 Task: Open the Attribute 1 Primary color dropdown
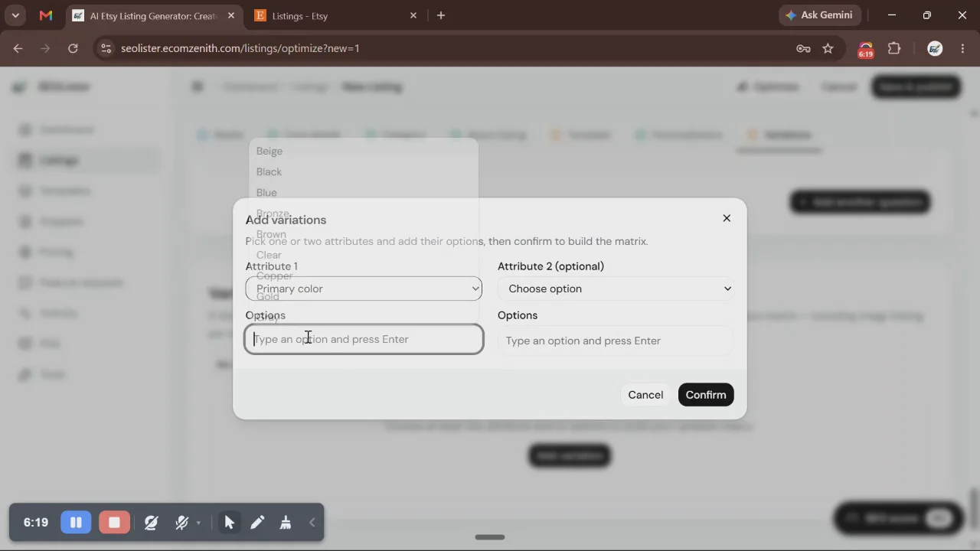coord(364,289)
